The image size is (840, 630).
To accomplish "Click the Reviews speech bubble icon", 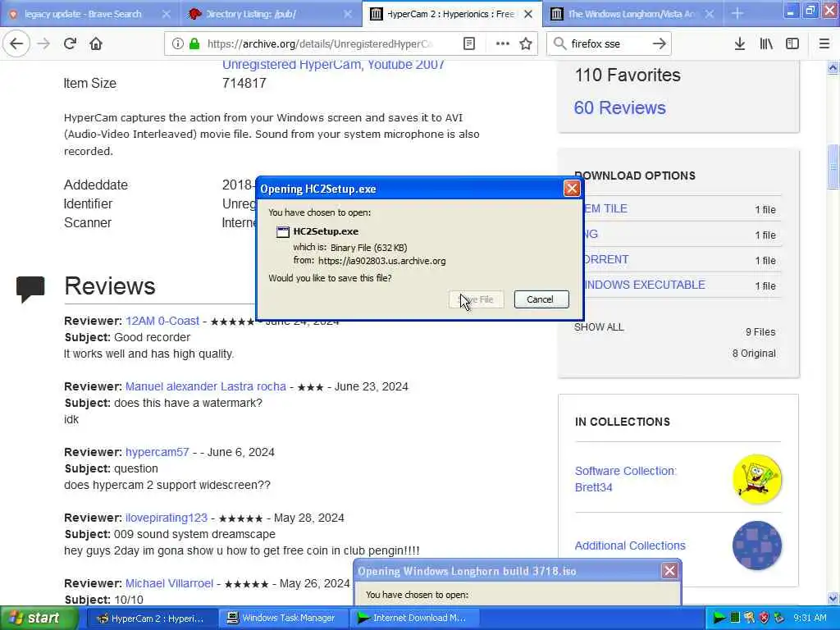I will pyautogui.click(x=30, y=289).
